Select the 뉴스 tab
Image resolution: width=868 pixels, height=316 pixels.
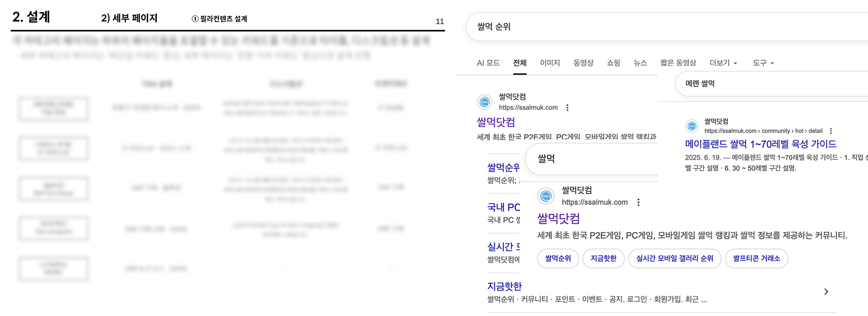pos(640,63)
